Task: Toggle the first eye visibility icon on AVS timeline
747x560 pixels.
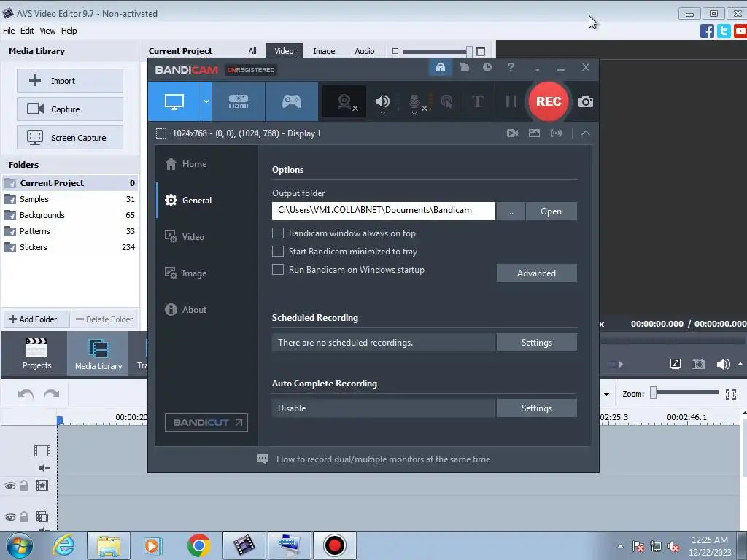Action: [10, 486]
